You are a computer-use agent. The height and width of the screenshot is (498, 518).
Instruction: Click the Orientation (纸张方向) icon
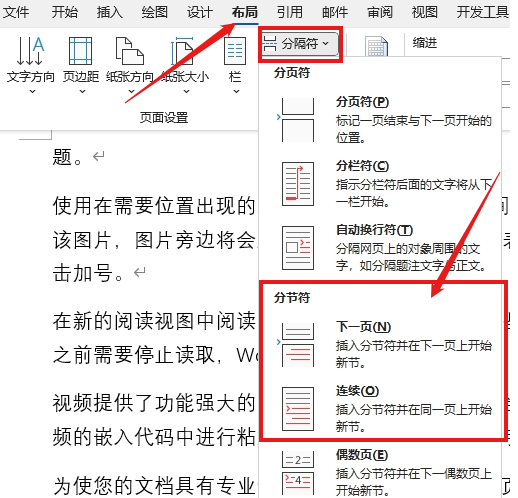tap(130, 51)
